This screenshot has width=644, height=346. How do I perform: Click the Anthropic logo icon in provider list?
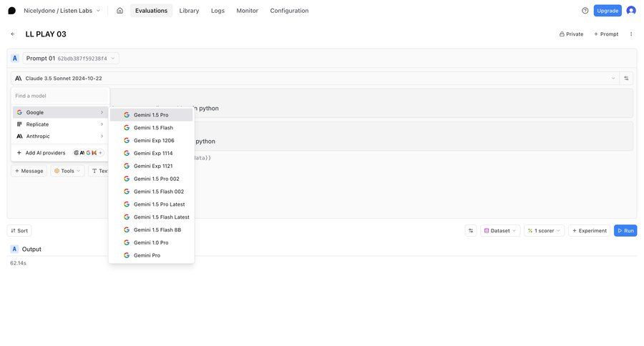[x=19, y=137]
